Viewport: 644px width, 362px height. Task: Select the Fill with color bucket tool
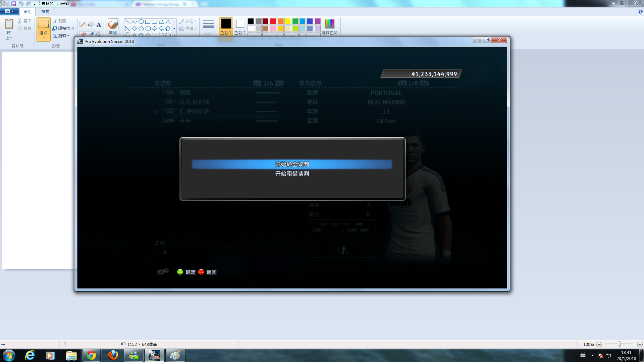[x=91, y=25]
